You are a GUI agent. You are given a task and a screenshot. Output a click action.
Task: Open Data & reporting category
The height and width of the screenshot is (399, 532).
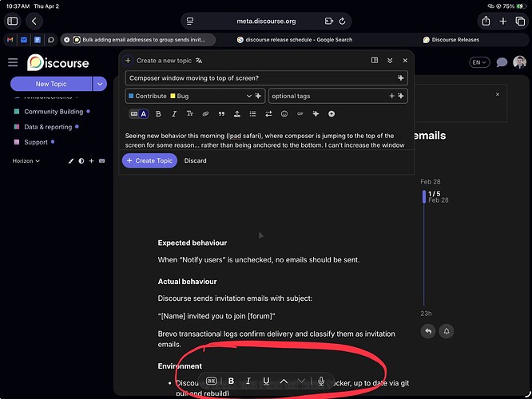coord(46,127)
